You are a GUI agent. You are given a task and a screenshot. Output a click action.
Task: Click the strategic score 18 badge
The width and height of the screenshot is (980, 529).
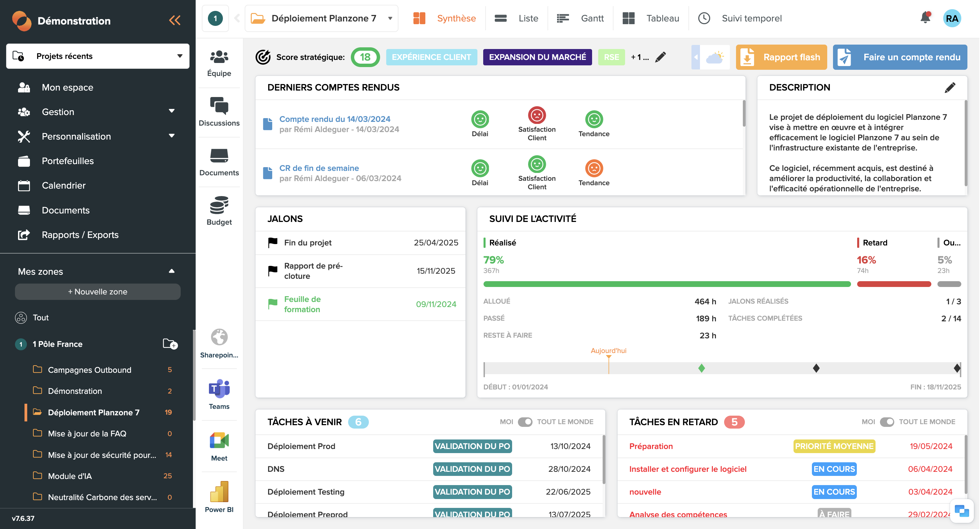coord(365,57)
